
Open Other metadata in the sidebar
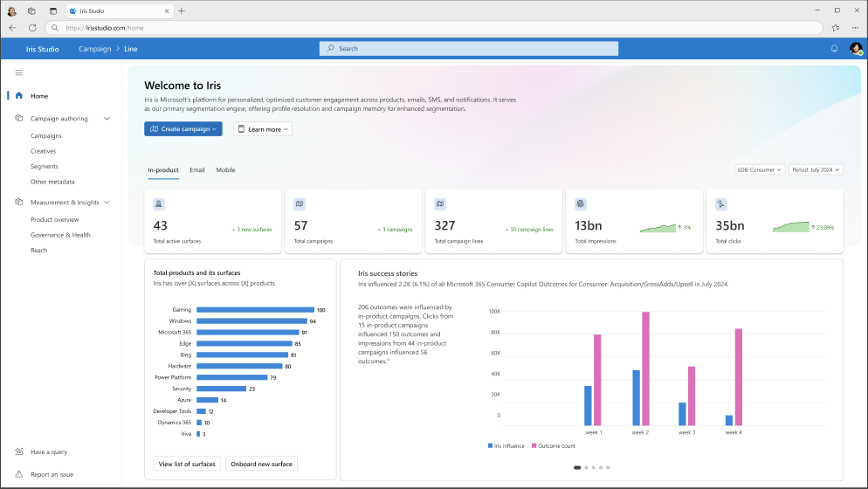click(52, 182)
